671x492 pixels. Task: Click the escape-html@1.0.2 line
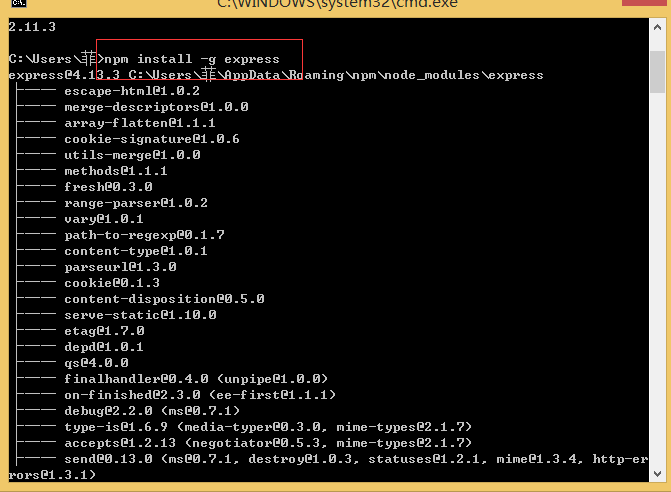[132, 91]
